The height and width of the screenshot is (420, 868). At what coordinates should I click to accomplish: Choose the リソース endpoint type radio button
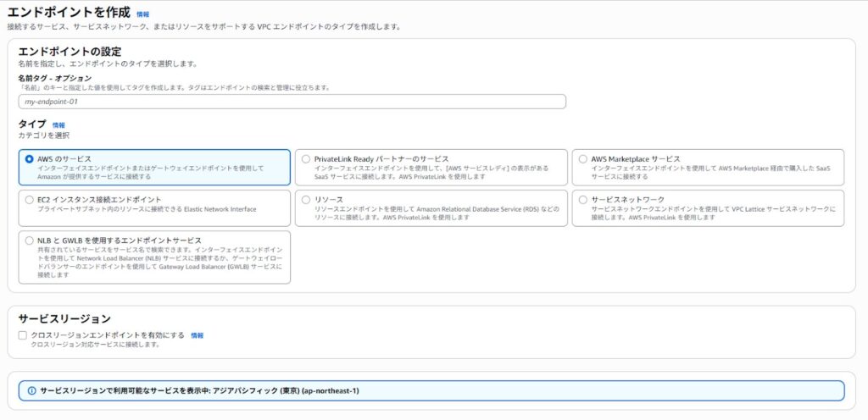click(x=306, y=199)
